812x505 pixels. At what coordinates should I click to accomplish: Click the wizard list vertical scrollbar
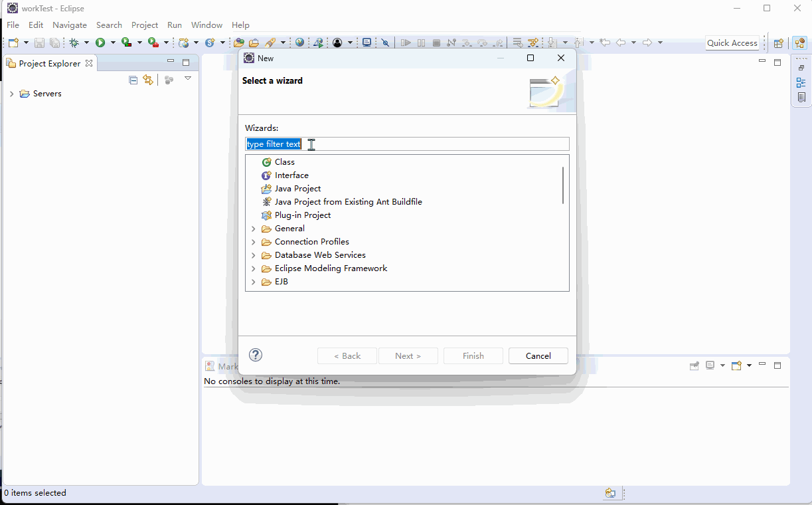[x=563, y=185]
